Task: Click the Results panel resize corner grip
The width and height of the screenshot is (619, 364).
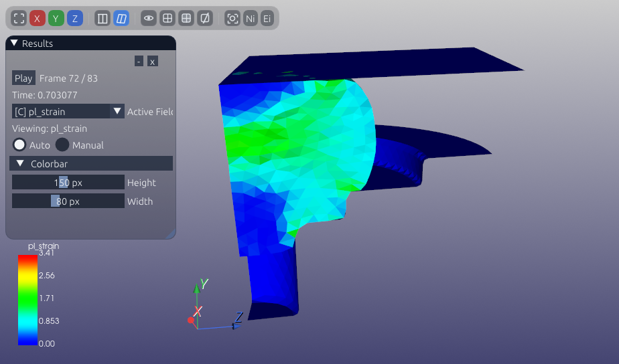Action: [x=171, y=234]
